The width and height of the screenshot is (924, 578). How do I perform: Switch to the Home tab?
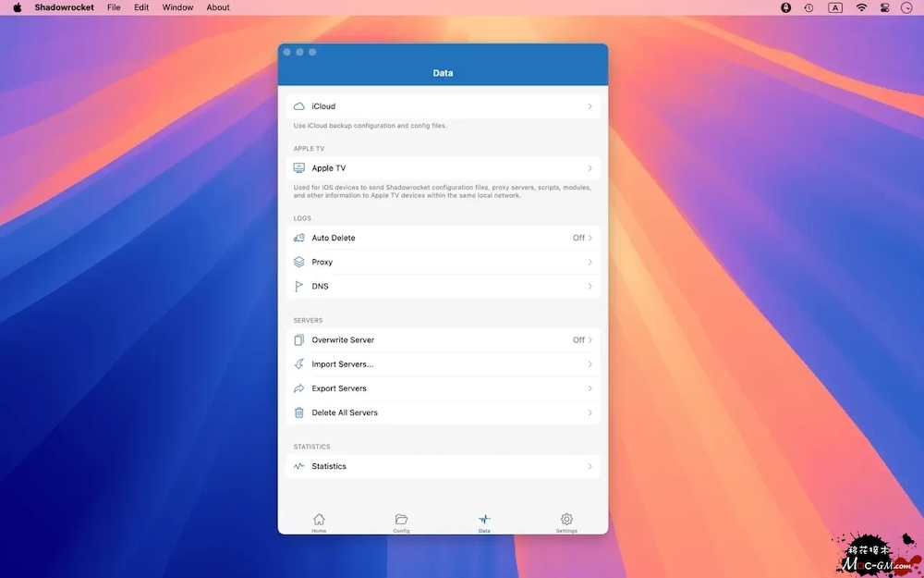[x=319, y=522]
